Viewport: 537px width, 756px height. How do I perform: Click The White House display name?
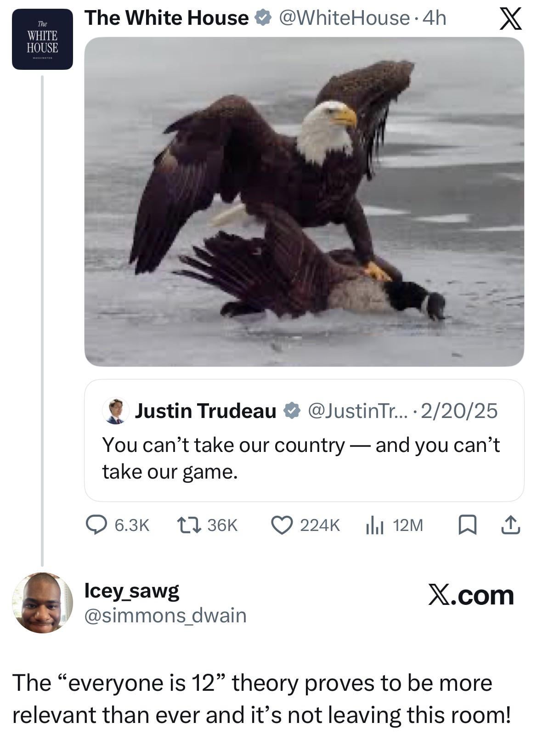click(167, 18)
